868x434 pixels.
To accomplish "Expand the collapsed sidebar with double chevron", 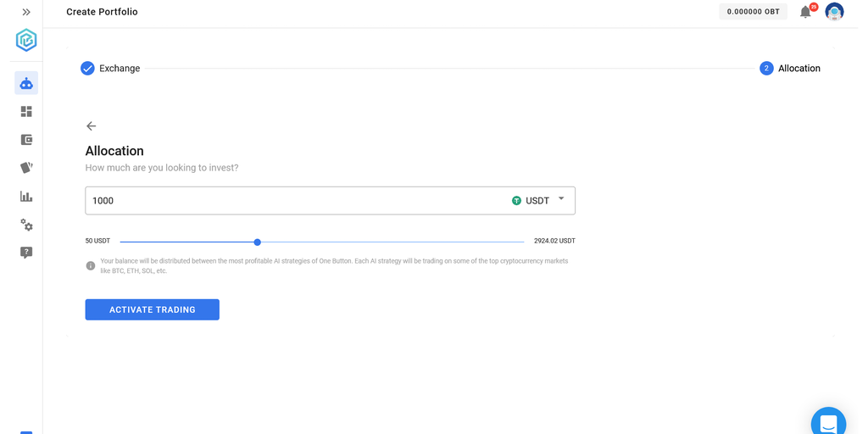I will (x=26, y=12).
